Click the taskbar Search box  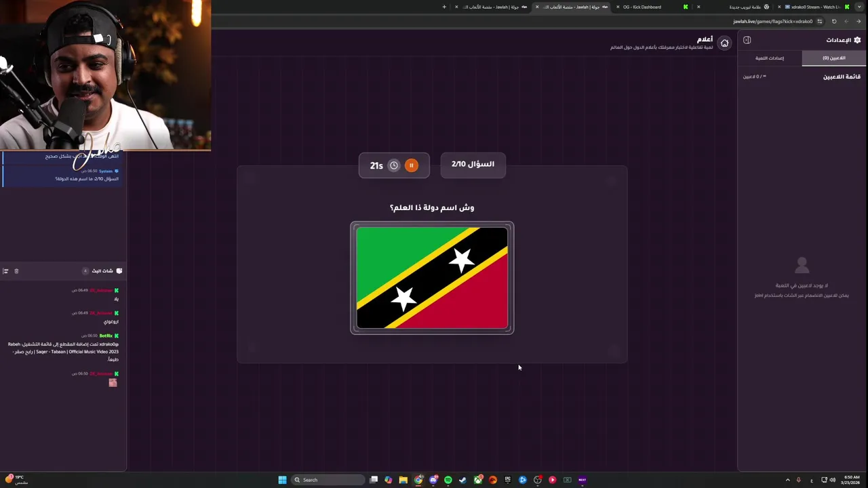point(329,480)
